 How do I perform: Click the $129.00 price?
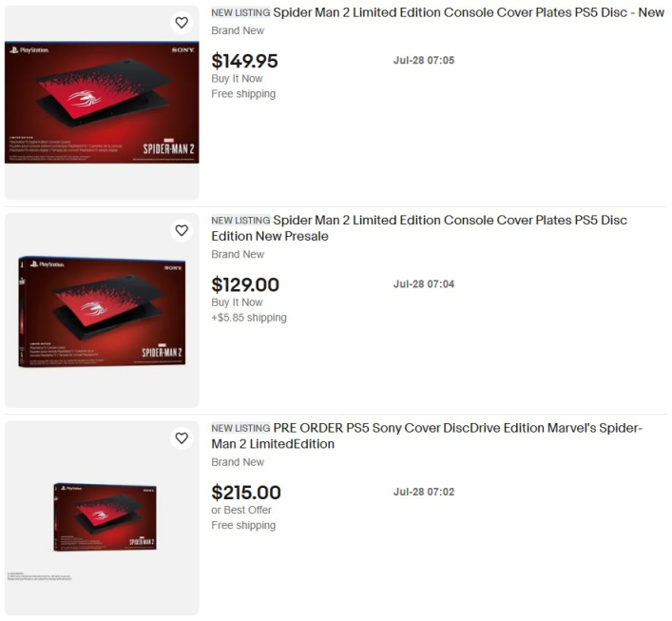pyautogui.click(x=245, y=284)
